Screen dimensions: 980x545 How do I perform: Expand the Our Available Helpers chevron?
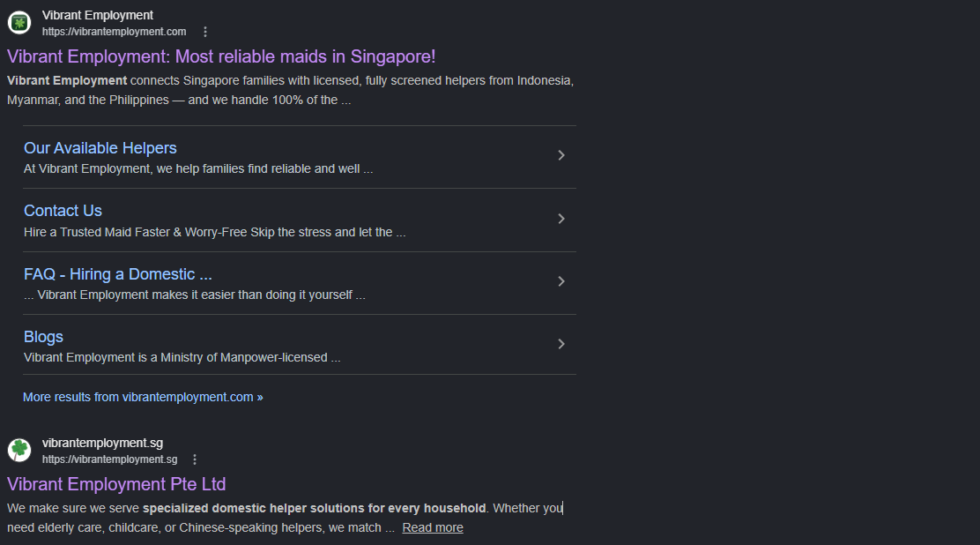561,155
